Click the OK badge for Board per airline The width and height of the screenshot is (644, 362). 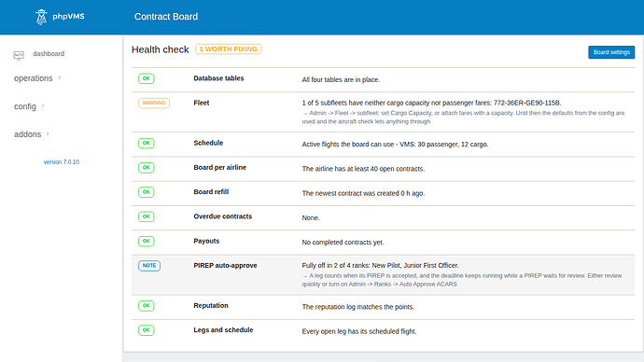pyautogui.click(x=147, y=167)
